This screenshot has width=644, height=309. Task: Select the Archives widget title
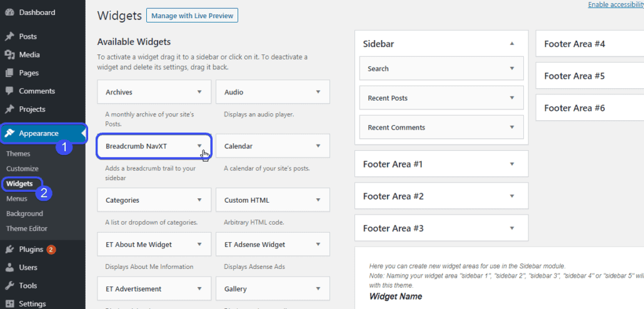(119, 92)
